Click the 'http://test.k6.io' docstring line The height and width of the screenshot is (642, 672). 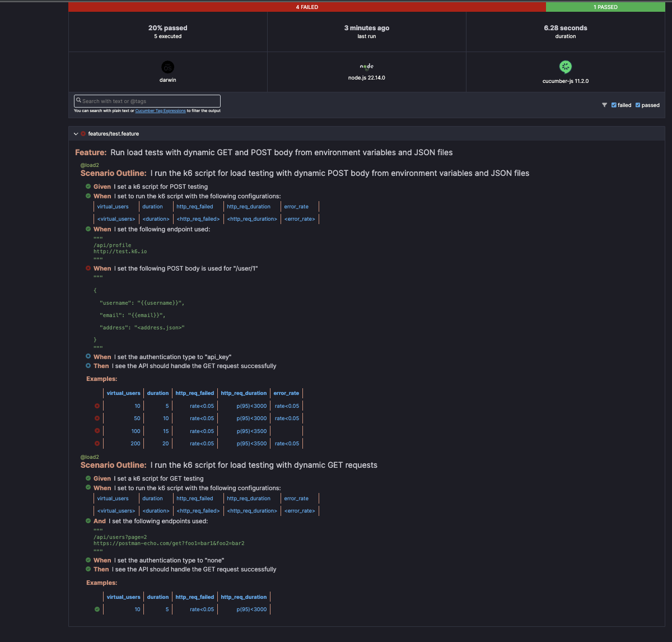pyautogui.click(x=120, y=252)
